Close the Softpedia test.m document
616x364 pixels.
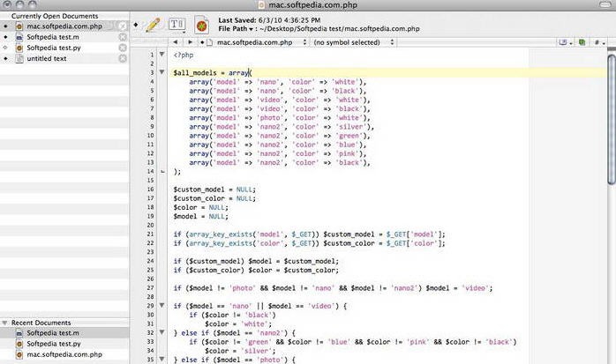coord(123,37)
